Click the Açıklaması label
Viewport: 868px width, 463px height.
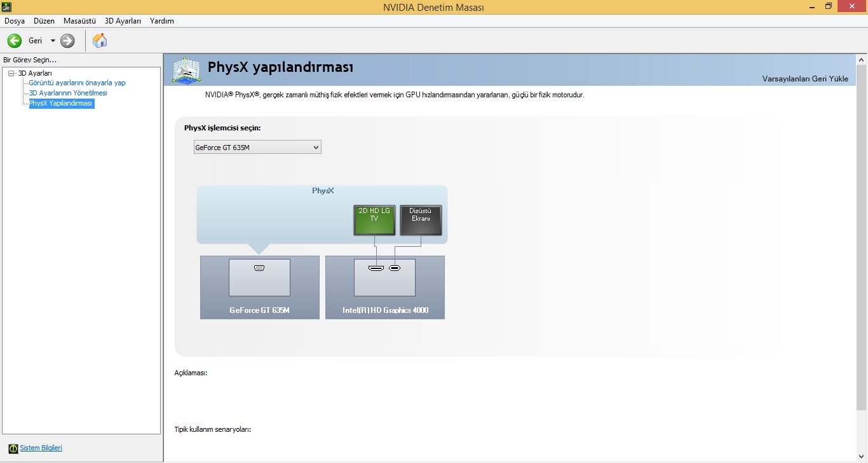pos(191,373)
